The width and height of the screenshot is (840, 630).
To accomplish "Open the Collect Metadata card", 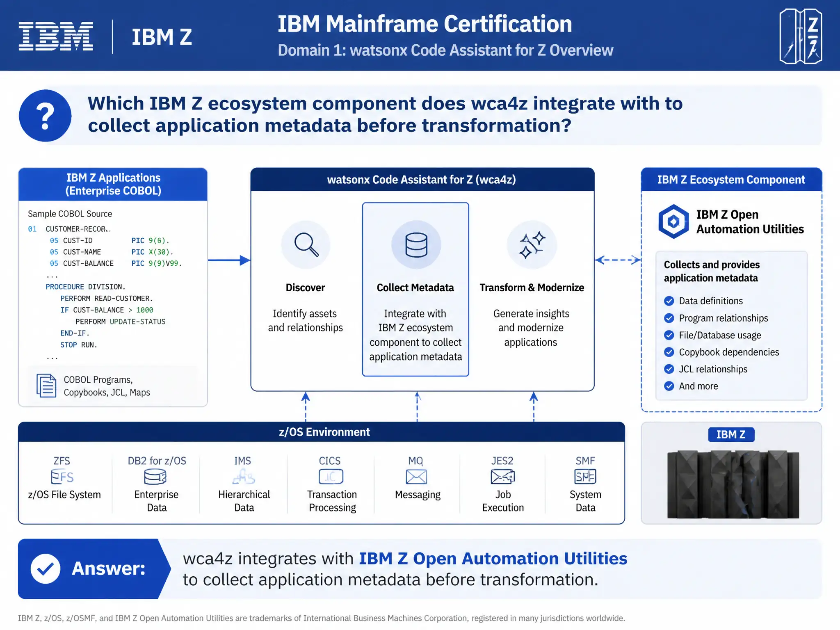I will pyautogui.click(x=415, y=289).
